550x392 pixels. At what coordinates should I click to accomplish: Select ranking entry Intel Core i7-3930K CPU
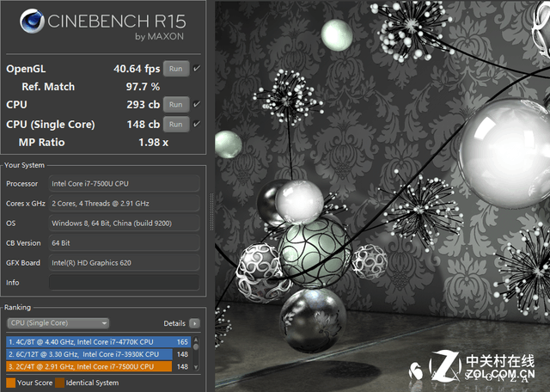tap(98, 354)
